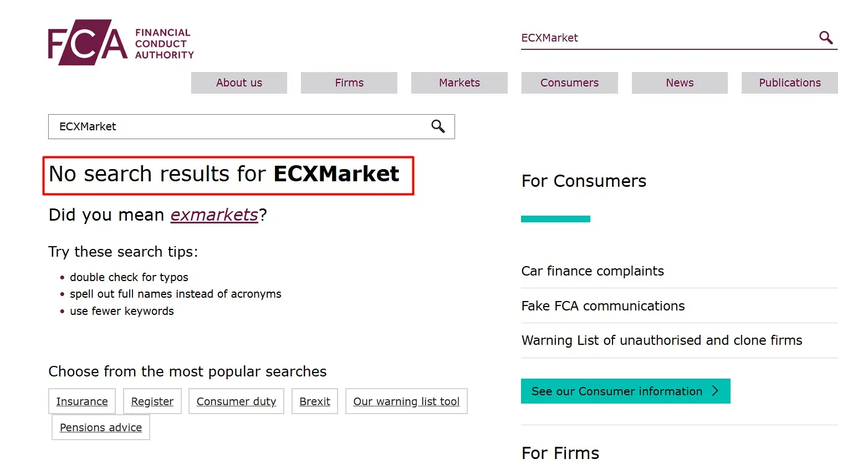The height and width of the screenshot is (474, 868).
Task: Open Our warning list tool
Action: tap(406, 401)
